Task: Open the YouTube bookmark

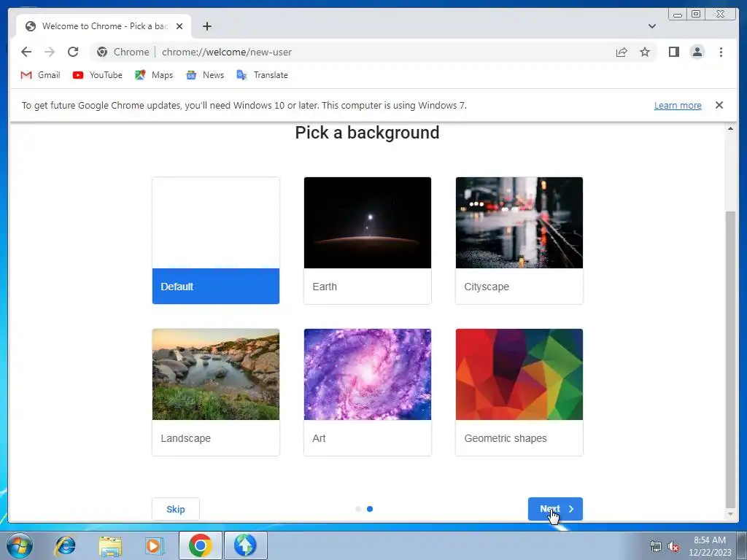Action: point(98,75)
